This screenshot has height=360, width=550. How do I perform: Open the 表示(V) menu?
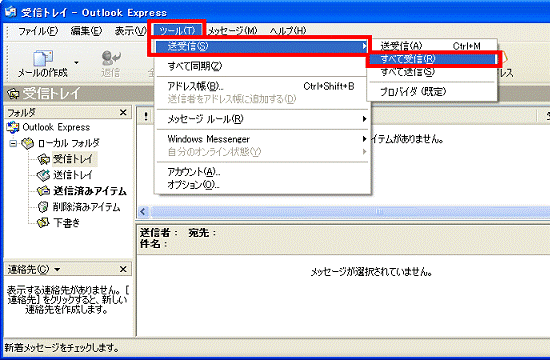click(130, 31)
